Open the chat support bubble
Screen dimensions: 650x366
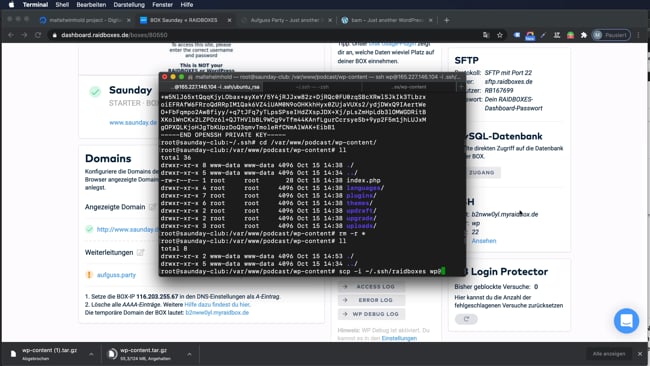[x=626, y=320]
